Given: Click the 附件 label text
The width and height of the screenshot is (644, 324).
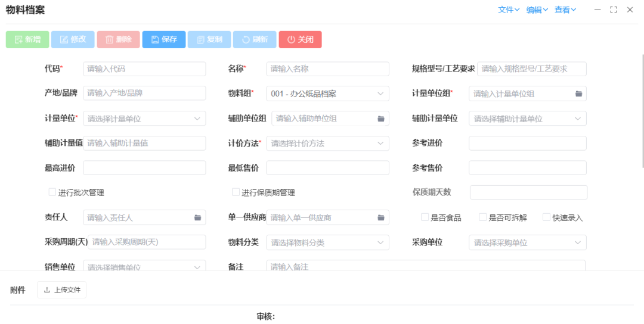Looking at the screenshot, I should pyautogui.click(x=18, y=290).
